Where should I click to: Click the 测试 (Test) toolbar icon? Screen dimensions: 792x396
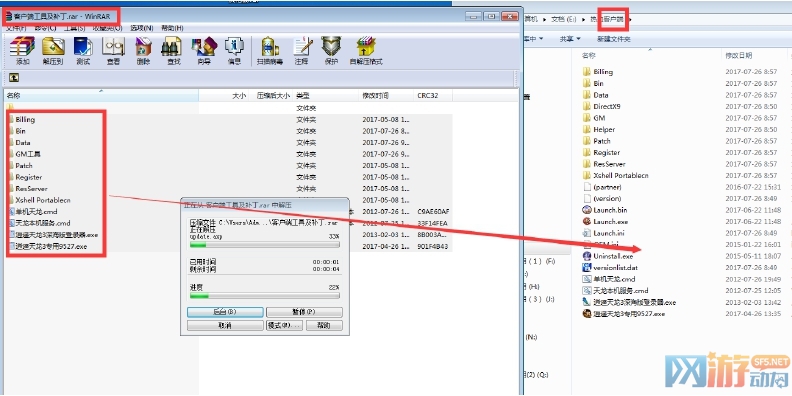coord(83,51)
